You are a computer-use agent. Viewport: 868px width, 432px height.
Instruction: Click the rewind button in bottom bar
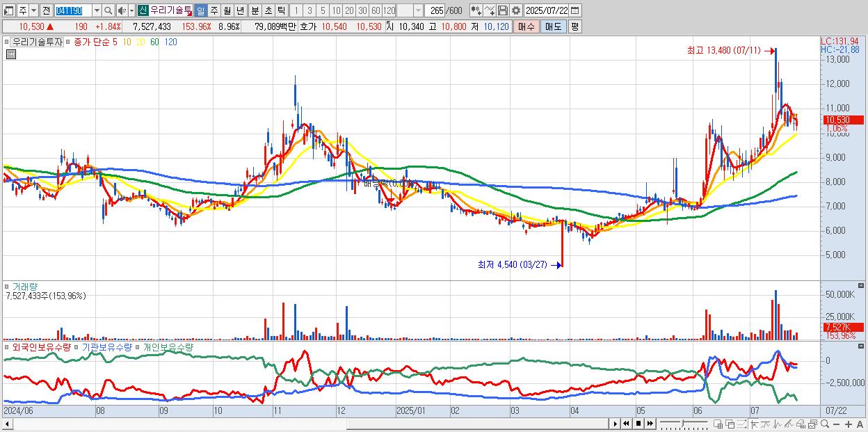[626, 424]
